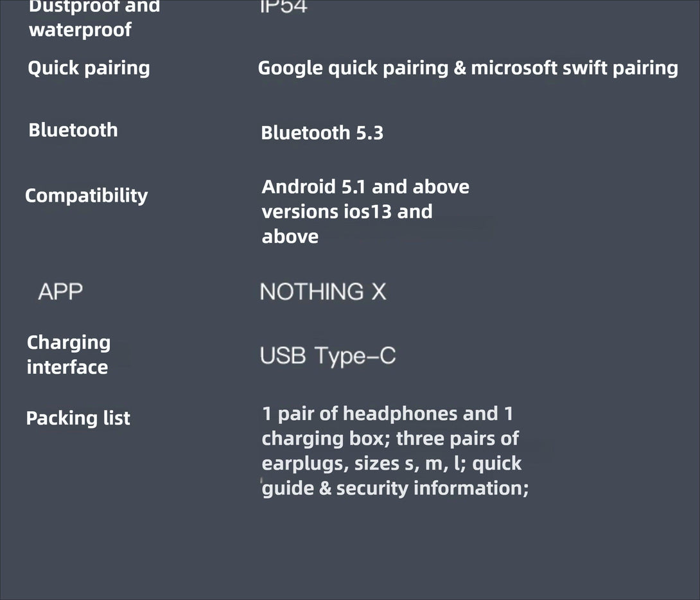Click the "Compatibility" label

coord(86,196)
